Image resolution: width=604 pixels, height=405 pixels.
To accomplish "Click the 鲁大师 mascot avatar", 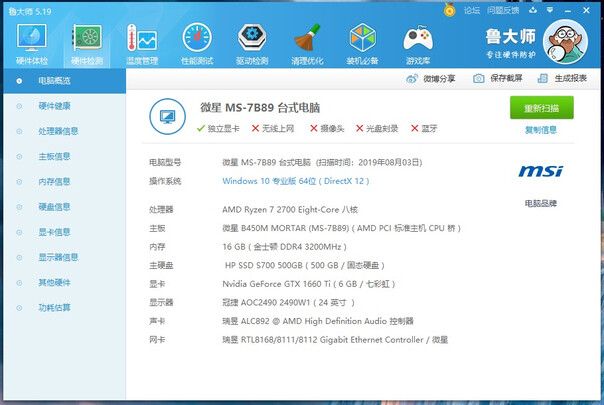I will pos(568,44).
